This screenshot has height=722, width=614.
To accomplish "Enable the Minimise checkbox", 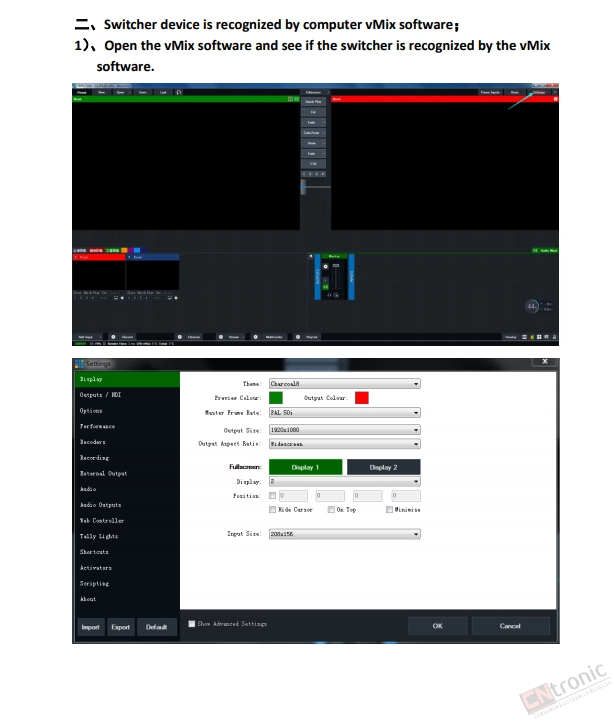I will pyautogui.click(x=390, y=510).
